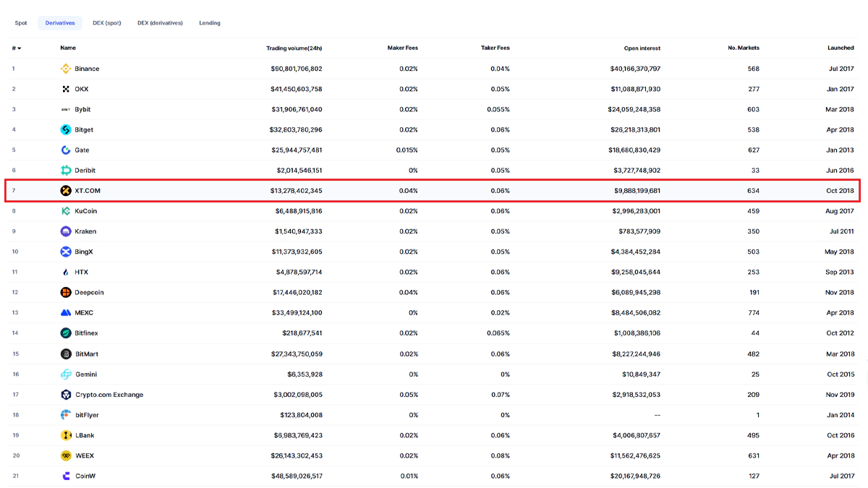This screenshot has width=868, height=488.
Task: Click the Deepcoin exchange logo
Action: [66, 293]
